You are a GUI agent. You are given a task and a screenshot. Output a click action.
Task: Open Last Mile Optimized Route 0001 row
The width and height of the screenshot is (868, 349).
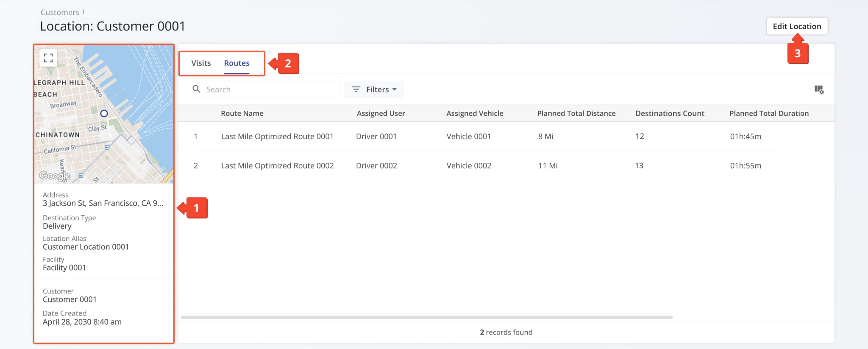tap(277, 137)
